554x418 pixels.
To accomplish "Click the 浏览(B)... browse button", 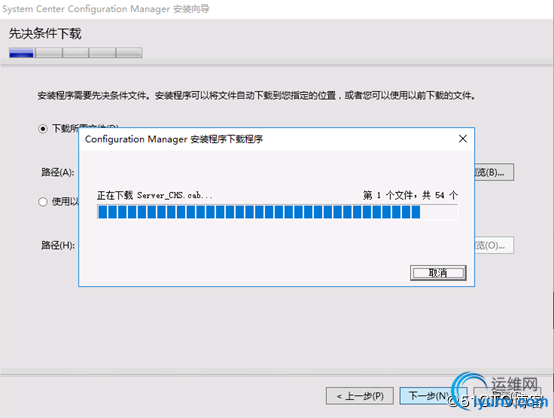I will (494, 172).
